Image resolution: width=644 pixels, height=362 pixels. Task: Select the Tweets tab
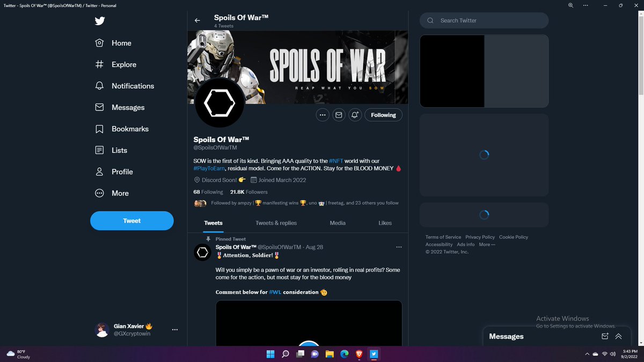pos(213,223)
